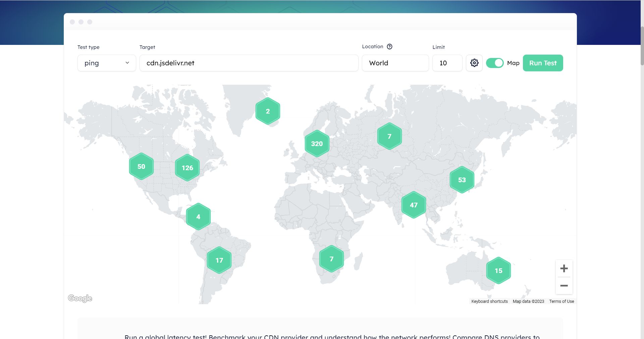Select the 2 probe cluster near Greenland

point(268,111)
